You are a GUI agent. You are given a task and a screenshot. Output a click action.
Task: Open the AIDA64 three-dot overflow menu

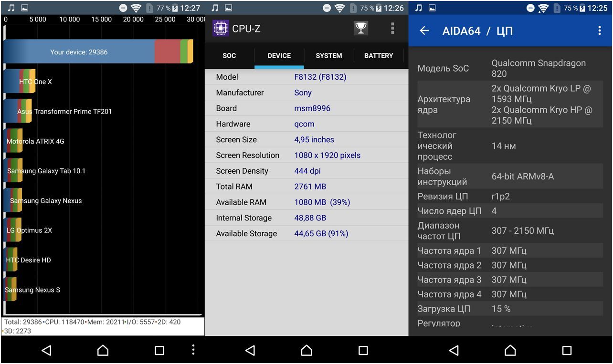tap(600, 31)
